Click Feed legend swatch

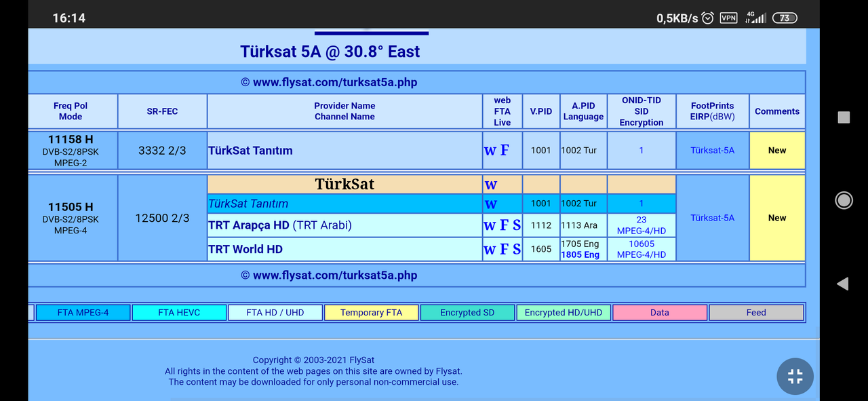coord(756,313)
